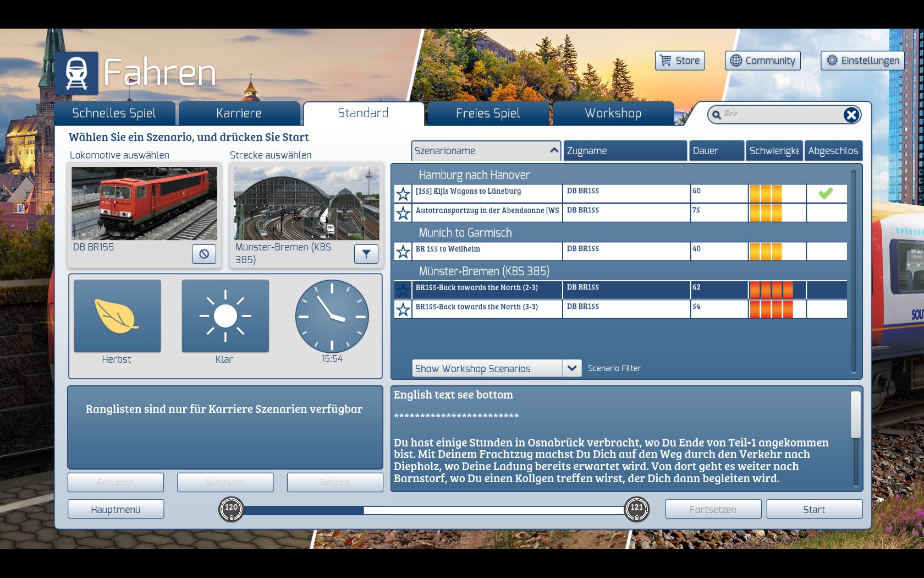Select scenario BR155-Back towards the North (3-3)
Viewport: 924px width, 578px height.
click(620, 309)
